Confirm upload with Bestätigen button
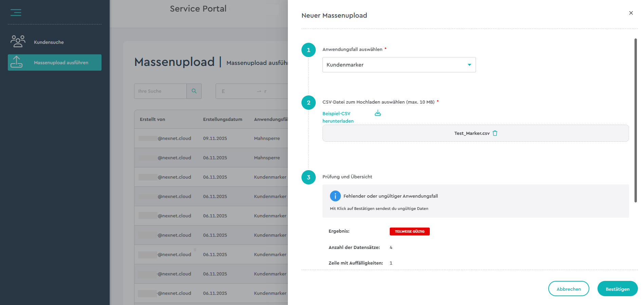Screen dimensions: 644x305 (617, 289)
